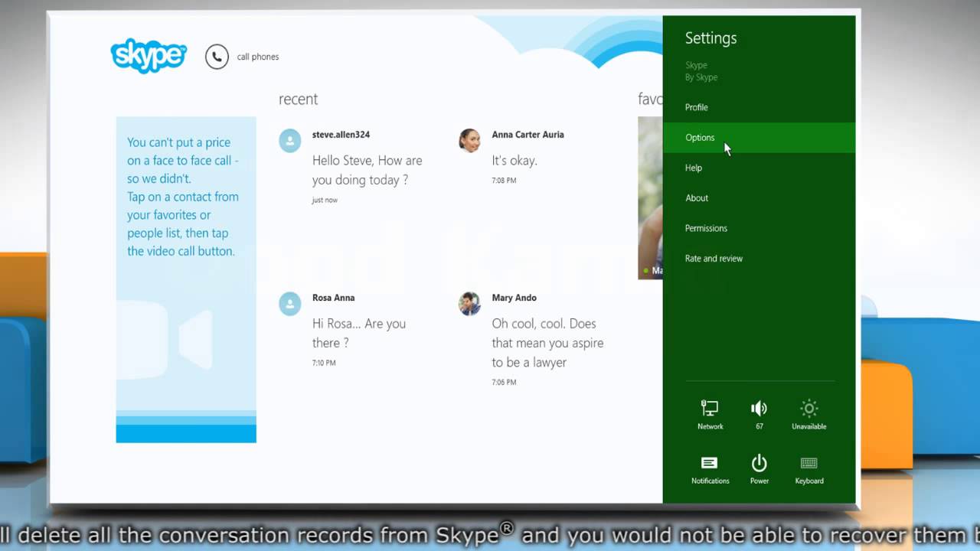Image resolution: width=980 pixels, height=551 pixels.
Task: Click the Settings panel title
Action: click(x=710, y=38)
